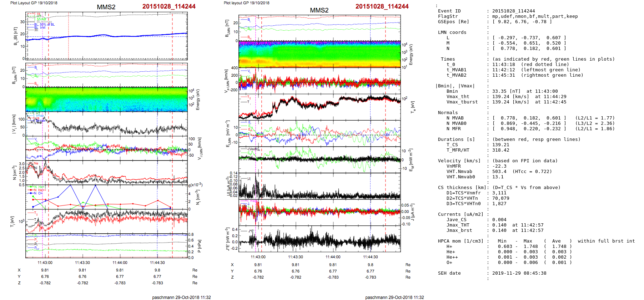This screenshot has height=300, width=644.
Task: Select the ion energy spectrogram in the left plot
Action: tap(106, 100)
